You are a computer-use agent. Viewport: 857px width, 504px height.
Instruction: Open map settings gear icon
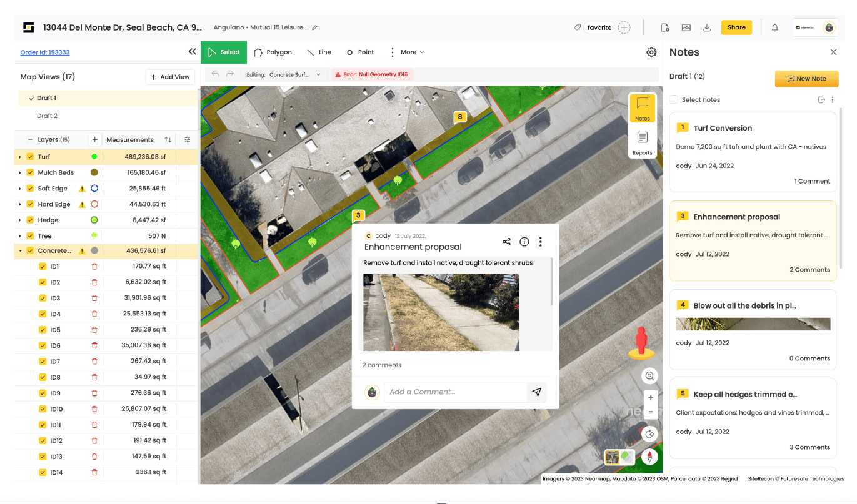coord(651,52)
